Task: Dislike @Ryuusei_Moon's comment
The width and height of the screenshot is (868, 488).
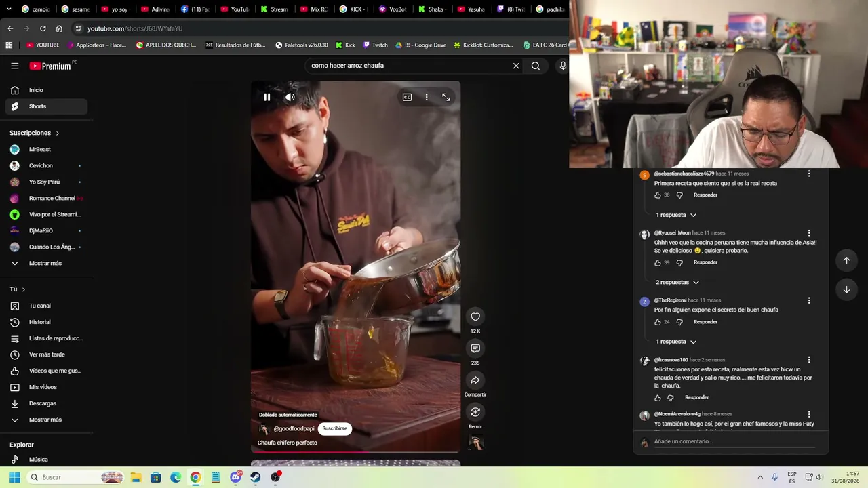Action: [x=679, y=263]
